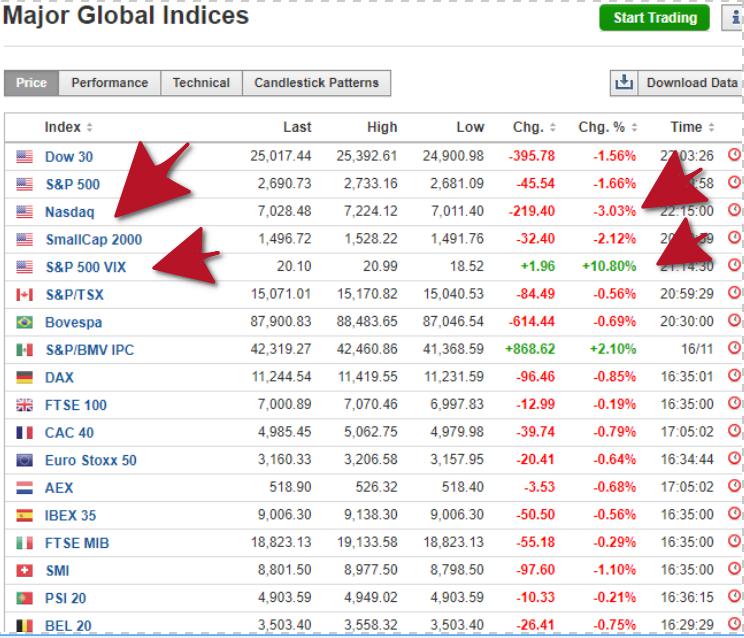Click the Switzerland flag beside SMI

coord(25,570)
